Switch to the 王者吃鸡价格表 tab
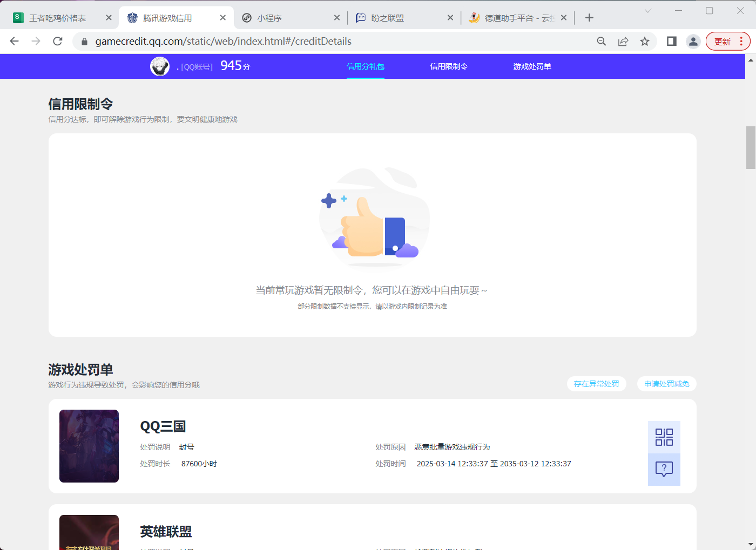This screenshot has width=756, height=550. point(57,18)
